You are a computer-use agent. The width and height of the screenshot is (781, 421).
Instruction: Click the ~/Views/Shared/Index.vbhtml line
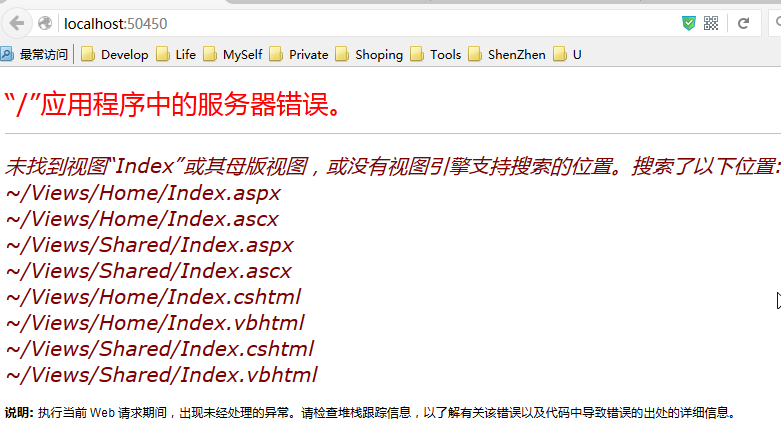(x=161, y=374)
